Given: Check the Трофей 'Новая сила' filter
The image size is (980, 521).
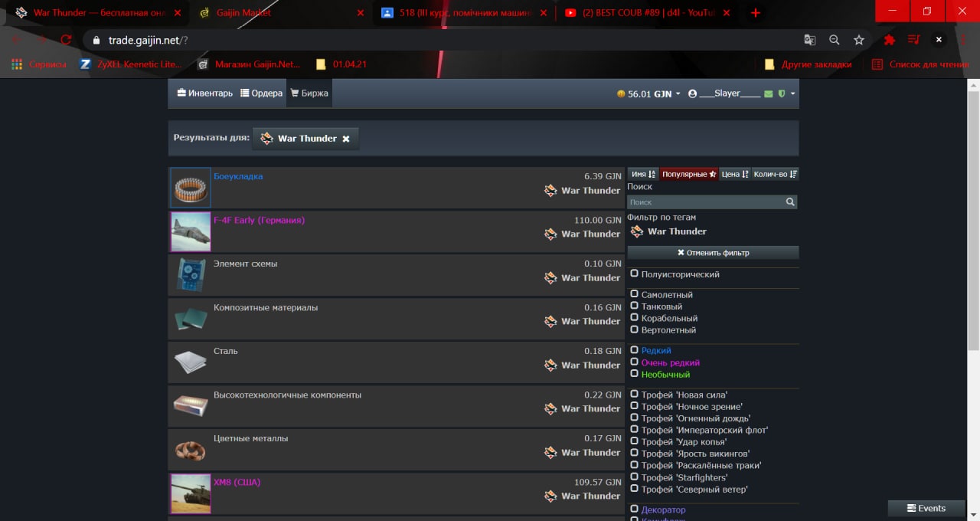Looking at the screenshot, I should (634, 395).
